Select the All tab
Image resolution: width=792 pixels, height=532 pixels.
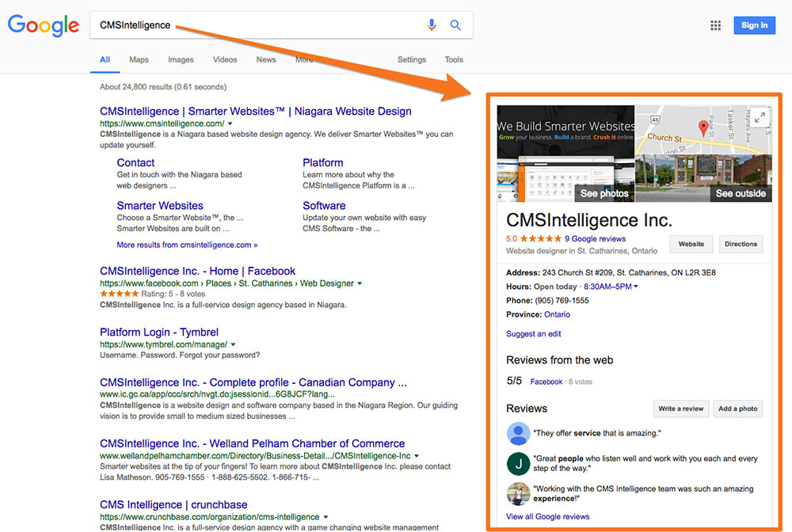click(x=105, y=59)
